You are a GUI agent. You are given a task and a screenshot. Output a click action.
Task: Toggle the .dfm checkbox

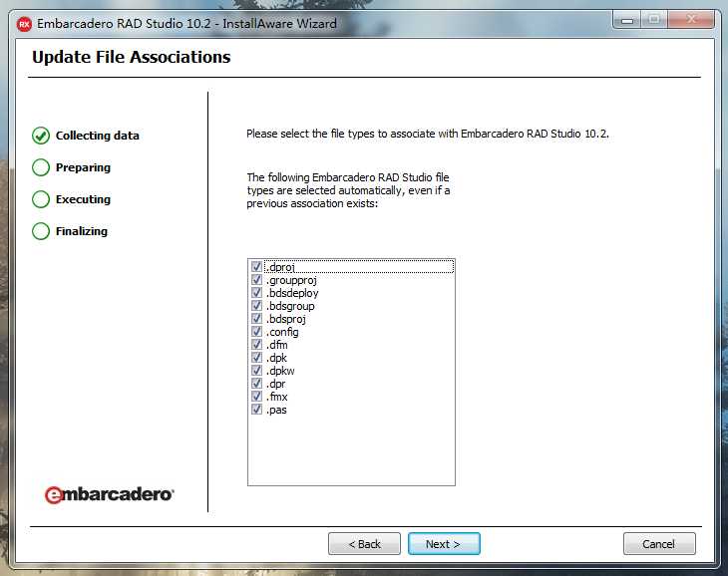click(x=256, y=345)
